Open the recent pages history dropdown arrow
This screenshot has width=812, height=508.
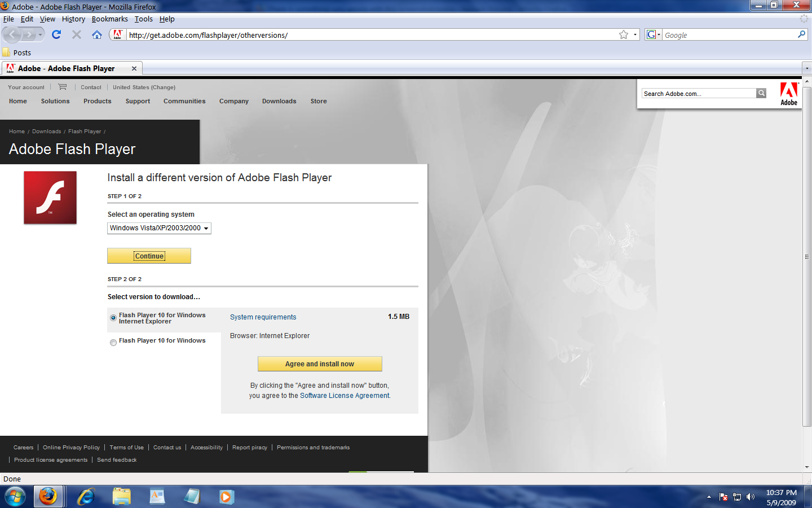point(40,35)
